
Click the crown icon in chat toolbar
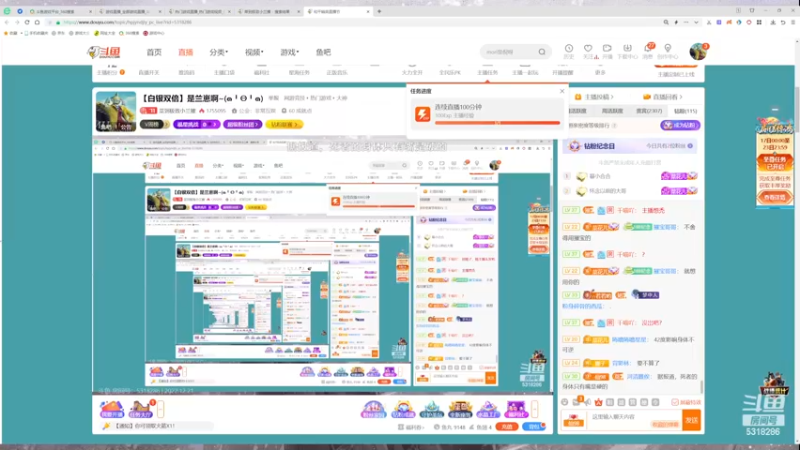tap(598, 403)
